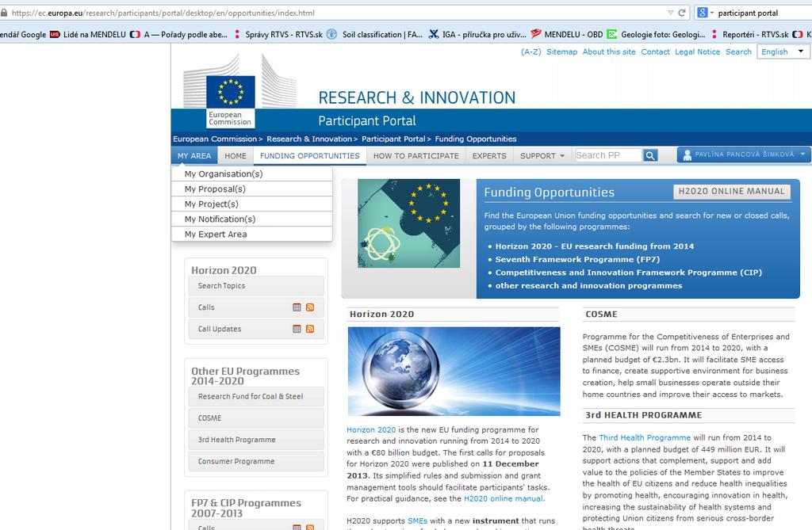Click Research & Innovation breadcrumb
The height and width of the screenshot is (530, 812).
309,139
